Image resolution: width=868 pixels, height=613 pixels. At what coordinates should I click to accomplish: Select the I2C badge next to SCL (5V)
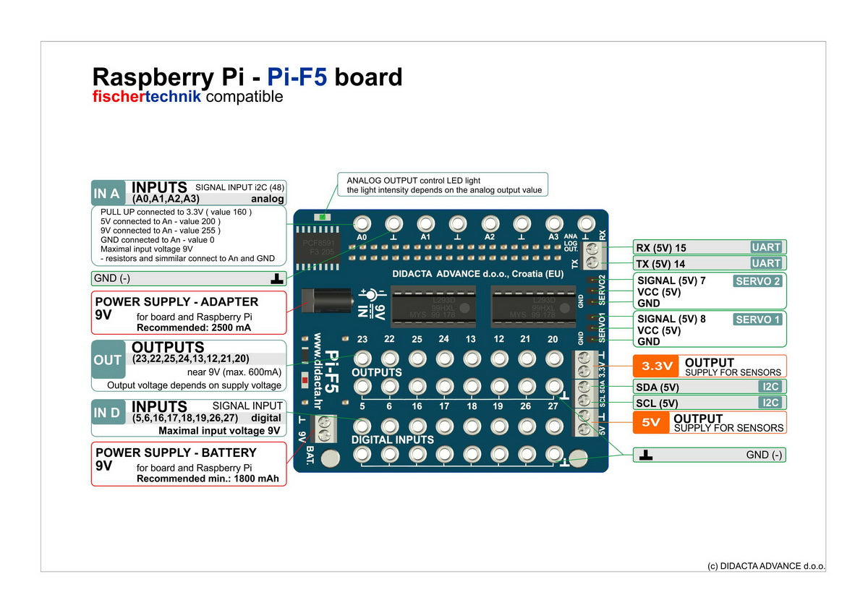point(770,403)
